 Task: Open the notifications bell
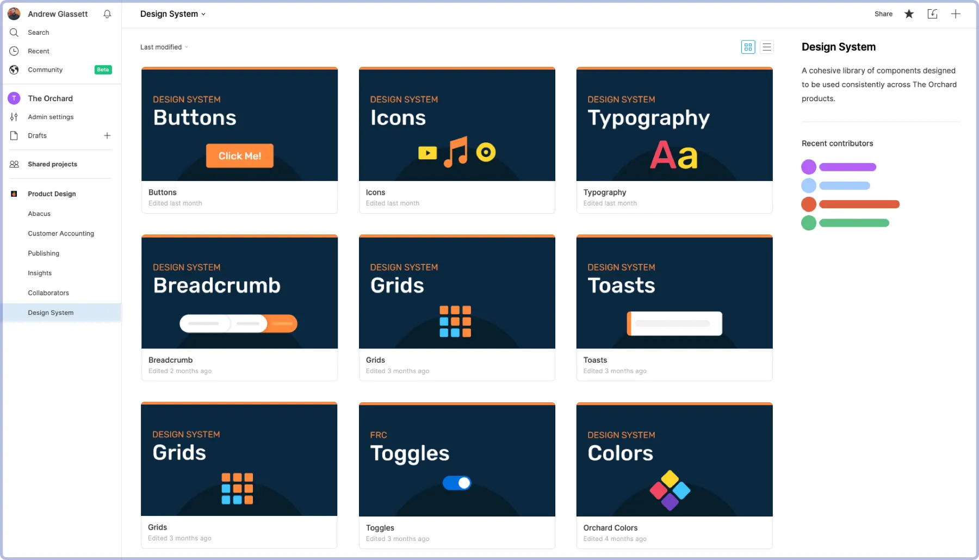[x=107, y=14]
